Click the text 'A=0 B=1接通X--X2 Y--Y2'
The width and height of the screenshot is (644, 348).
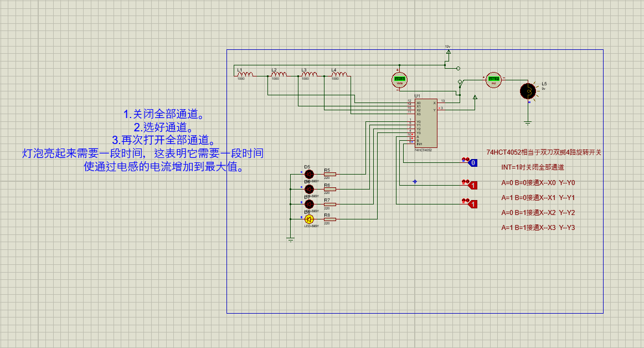tap(538, 212)
